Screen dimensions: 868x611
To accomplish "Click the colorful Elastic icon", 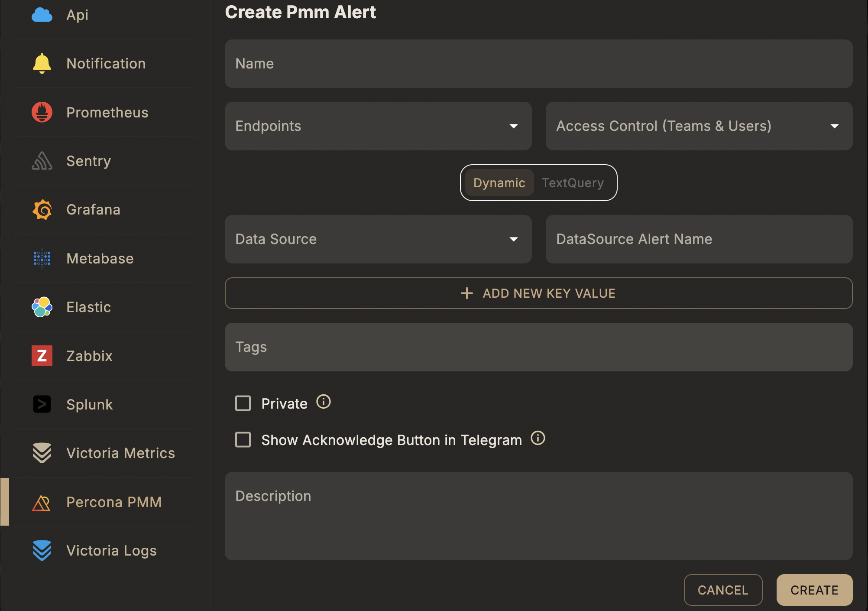I will tap(42, 307).
